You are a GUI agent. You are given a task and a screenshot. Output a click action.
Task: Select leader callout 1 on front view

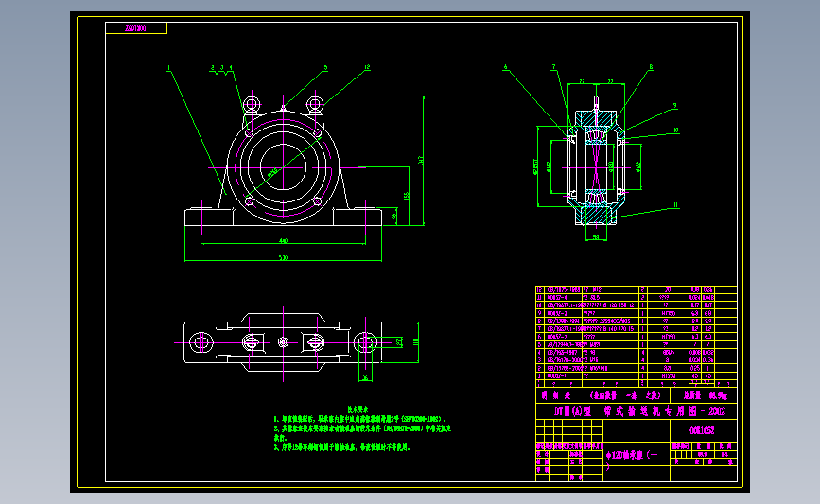click(168, 68)
